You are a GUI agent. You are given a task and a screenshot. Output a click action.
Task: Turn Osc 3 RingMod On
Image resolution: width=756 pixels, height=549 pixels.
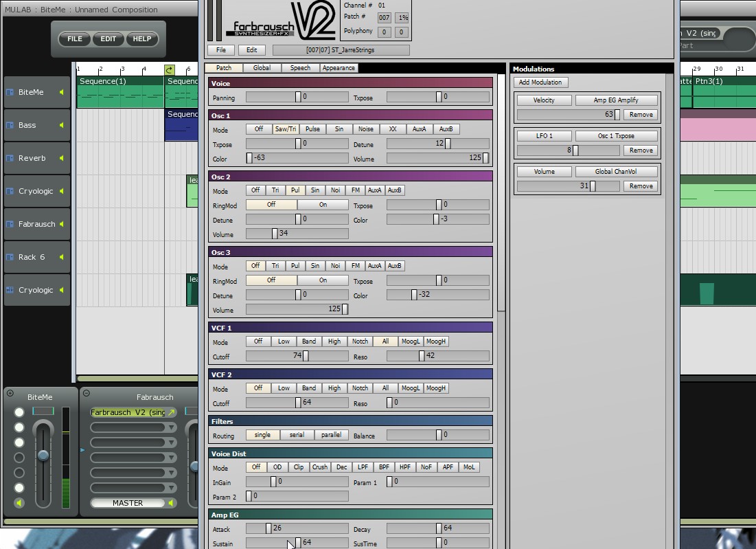(323, 280)
